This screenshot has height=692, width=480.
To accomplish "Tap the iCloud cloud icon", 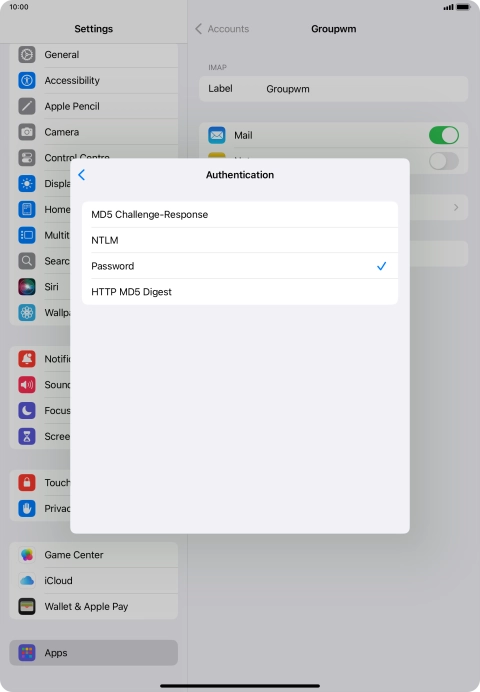I will pos(27,581).
